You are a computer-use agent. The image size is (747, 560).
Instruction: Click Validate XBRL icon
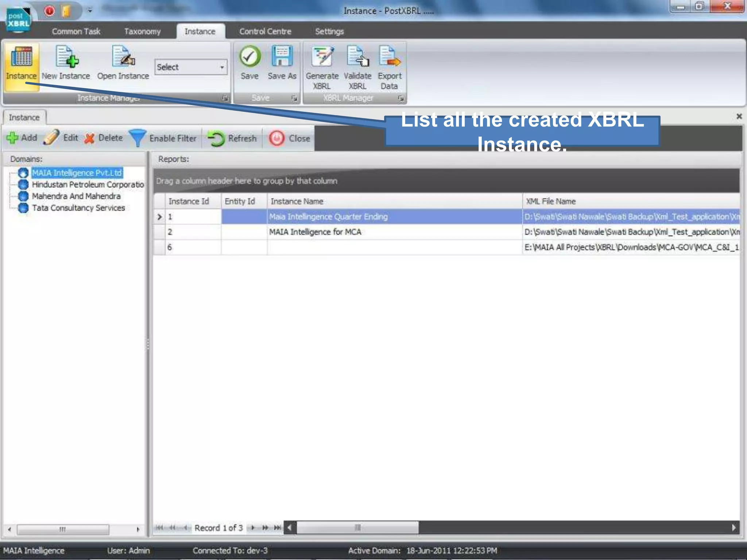point(357,57)
